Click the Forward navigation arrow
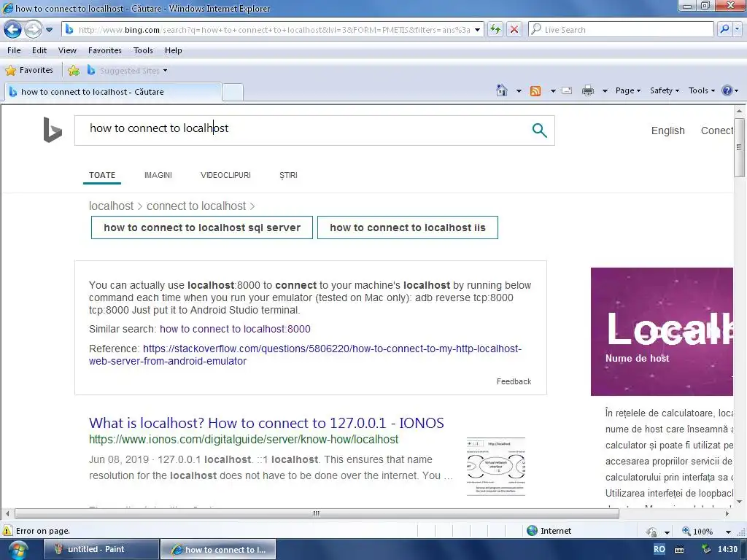 [x=33, y=29]
